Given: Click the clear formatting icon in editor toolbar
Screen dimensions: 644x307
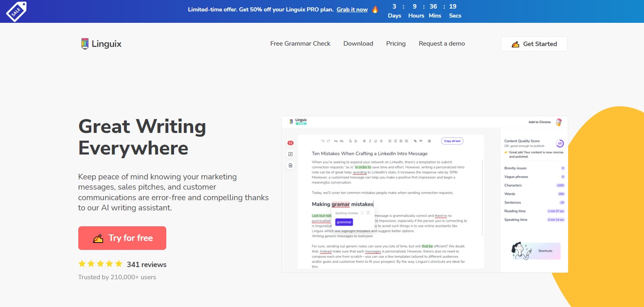Looking at the screenshot, I should [350, 141].
